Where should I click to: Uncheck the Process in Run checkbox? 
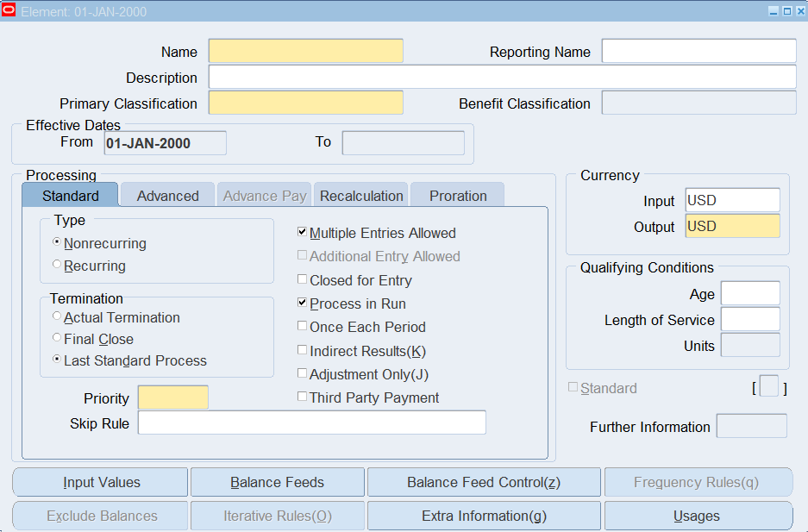tap(302, 304)
